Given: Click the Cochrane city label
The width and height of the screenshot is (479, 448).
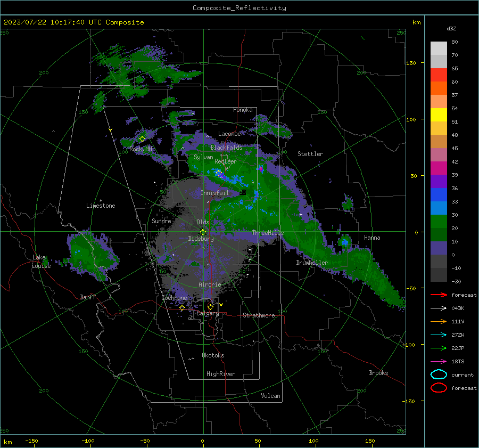Looking at the screenshot, I should pyautogui.click(x=174, y=298).
